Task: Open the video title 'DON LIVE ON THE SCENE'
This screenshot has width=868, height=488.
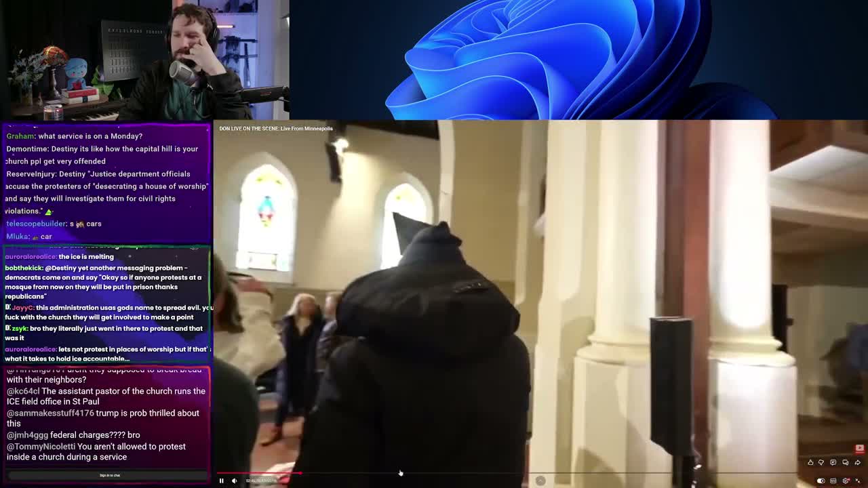Action: point(275,128)
